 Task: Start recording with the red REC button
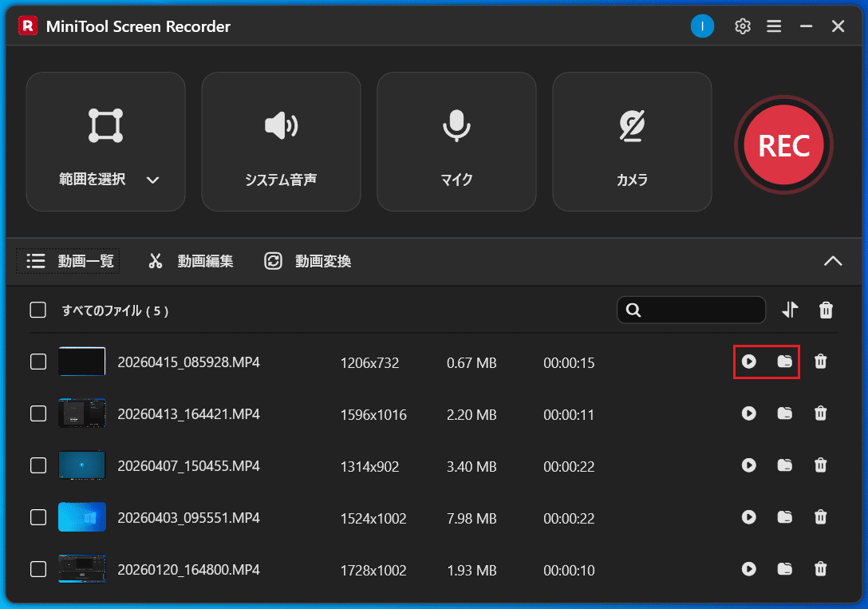[x=784, y=145]
